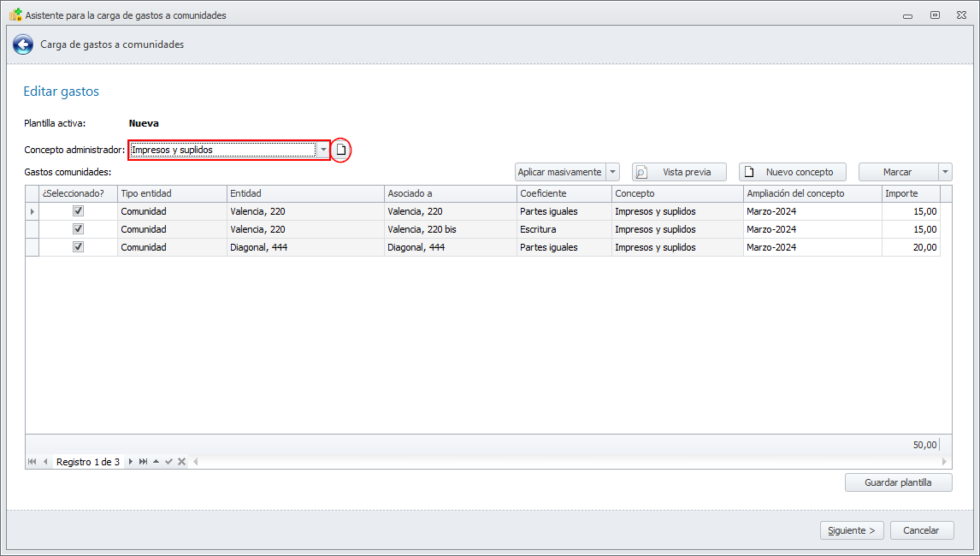Sort by Concepto column header

click(677, 194)
